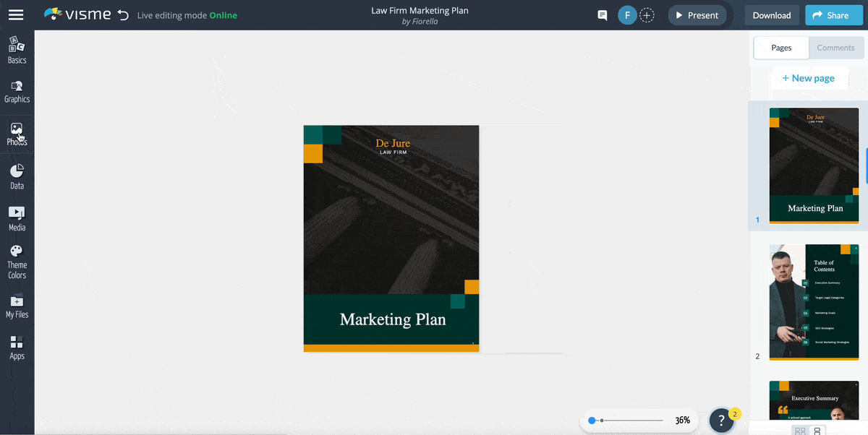Select the Pages tab

point(781,48)
